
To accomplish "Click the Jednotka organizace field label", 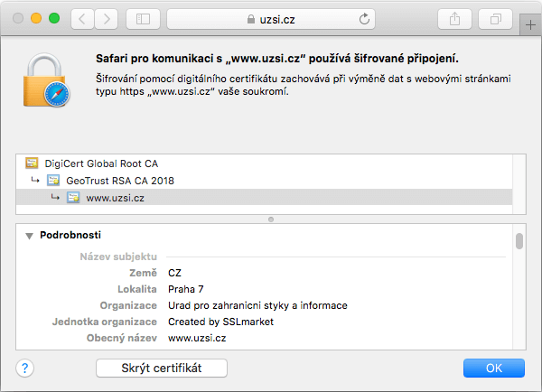I will point(105,322).
